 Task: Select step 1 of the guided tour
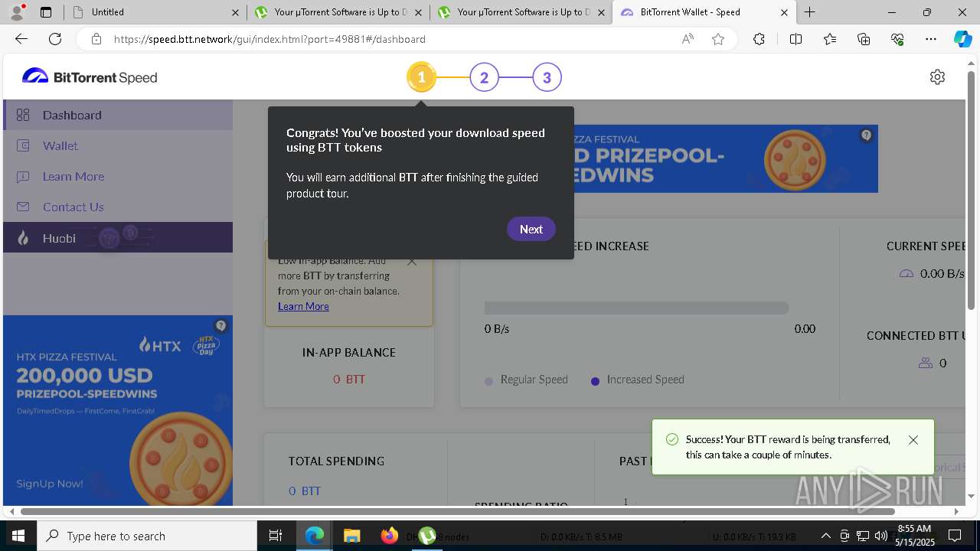coord(421,77)
